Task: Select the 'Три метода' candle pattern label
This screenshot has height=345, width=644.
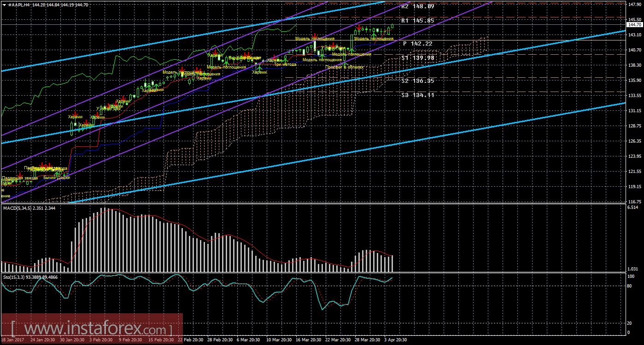Action: (x=285, y=64)
